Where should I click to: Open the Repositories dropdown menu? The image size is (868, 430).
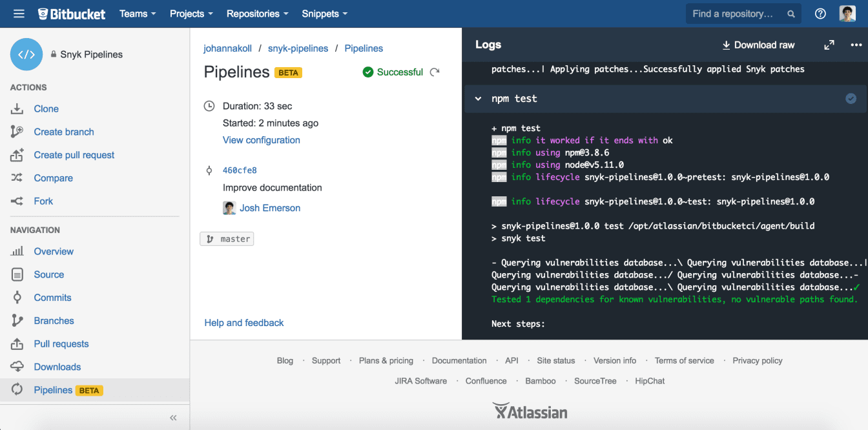[x=258, y=14]
